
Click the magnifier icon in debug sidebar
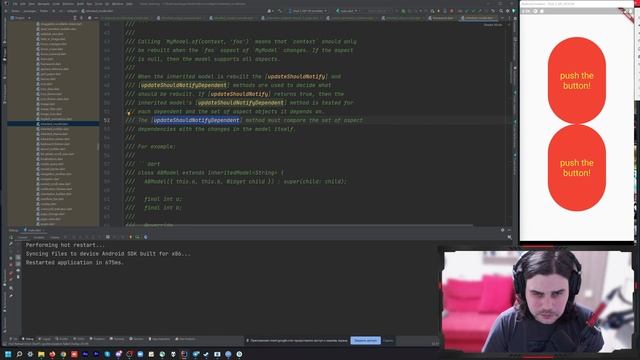tap(11, 288)
